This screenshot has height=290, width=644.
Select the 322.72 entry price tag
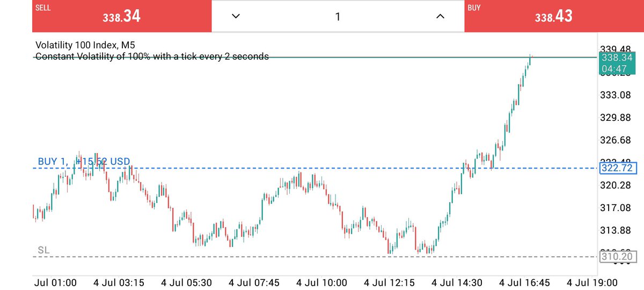click(619, 168)
